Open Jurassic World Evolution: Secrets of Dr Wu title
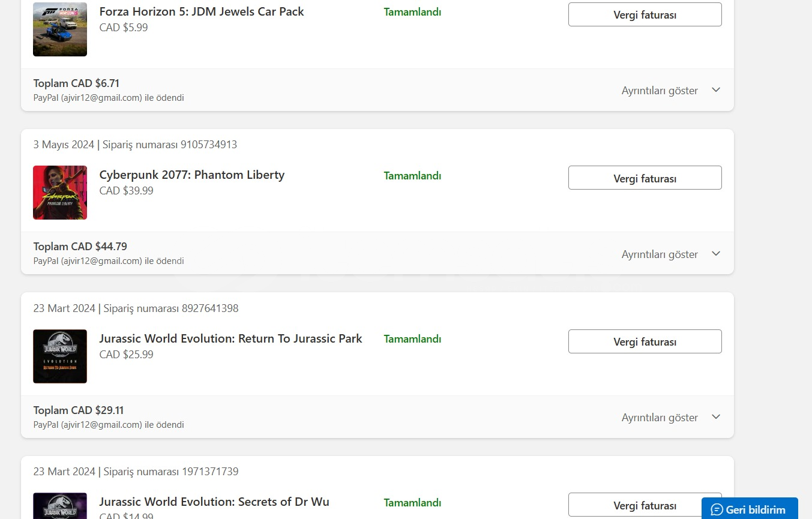This screenshot has width=812, height=519. [214, 502]
